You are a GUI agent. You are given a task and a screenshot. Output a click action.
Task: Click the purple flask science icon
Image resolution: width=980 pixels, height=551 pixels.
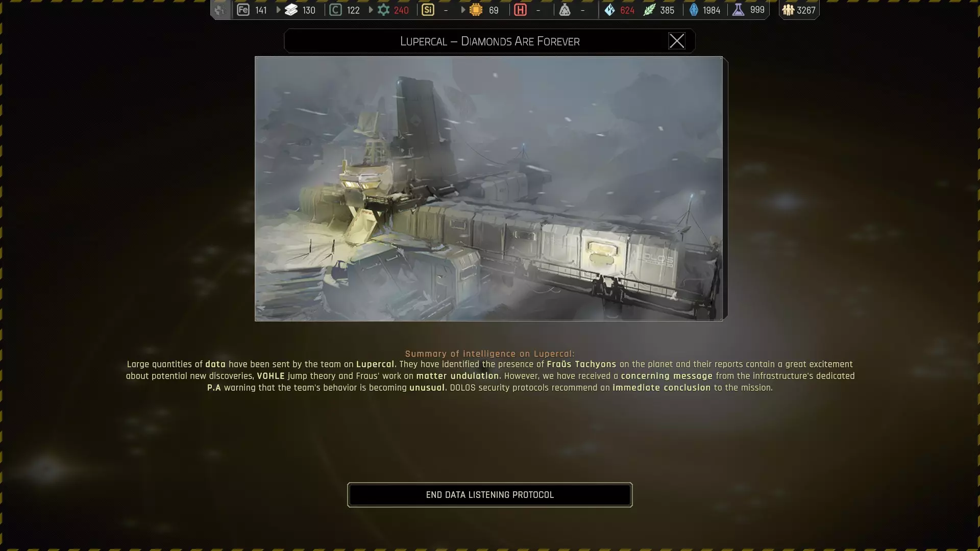click(x=738, y=10)
